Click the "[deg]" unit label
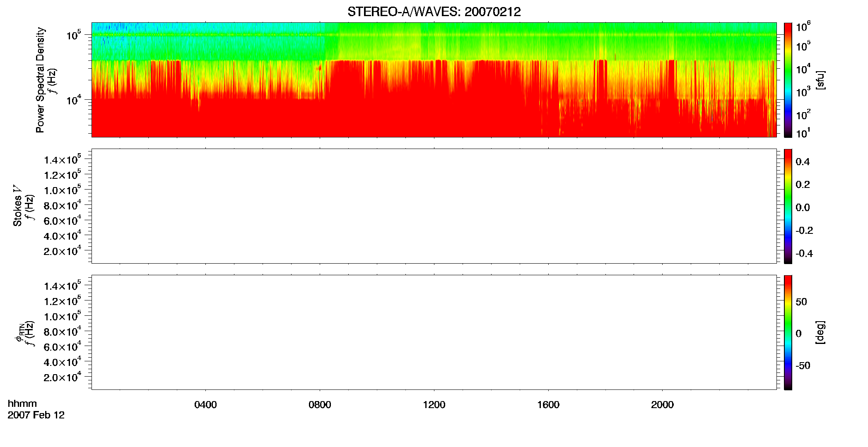The width and height of the screenshot is (868, 447). point(820,332)
